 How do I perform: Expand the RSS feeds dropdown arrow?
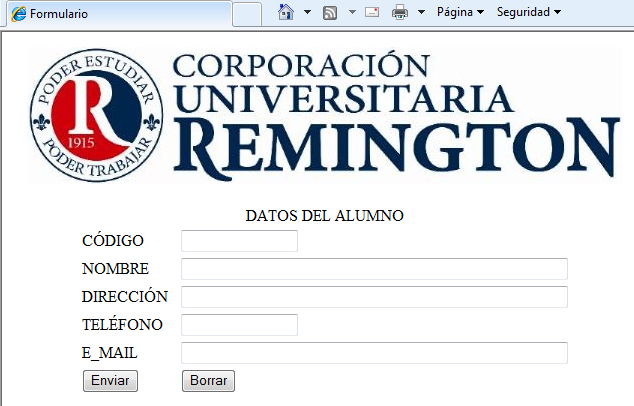[x=352, y=12]
